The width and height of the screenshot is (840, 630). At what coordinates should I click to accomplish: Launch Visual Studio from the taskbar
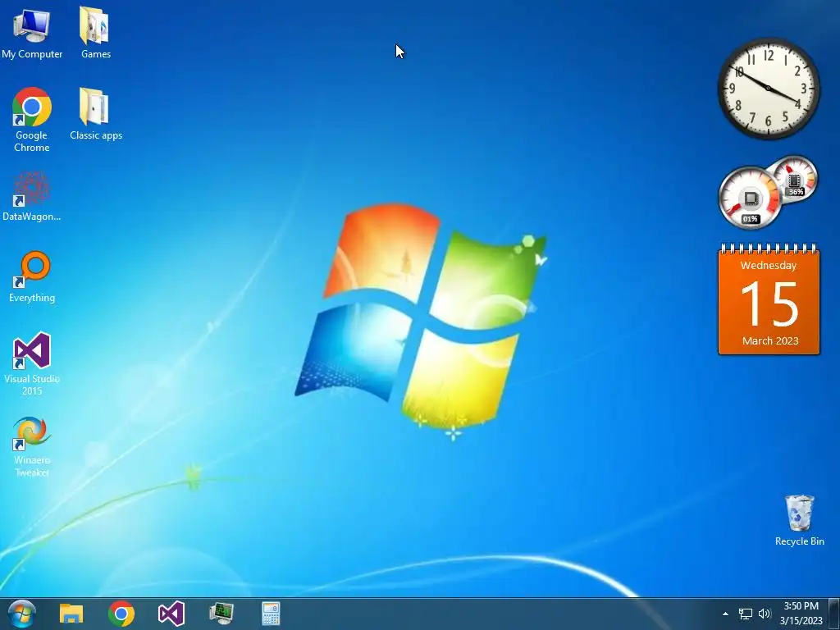pos(171,614)
